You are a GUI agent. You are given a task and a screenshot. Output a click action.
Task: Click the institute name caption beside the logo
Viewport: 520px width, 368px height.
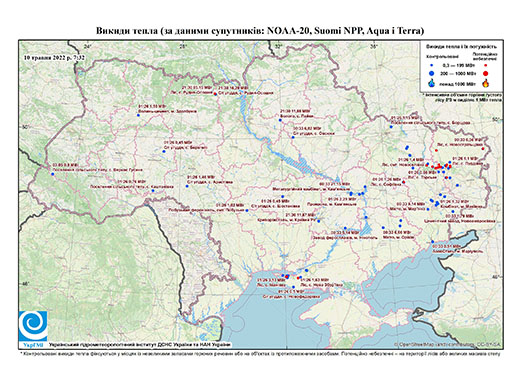pos(140,344)
